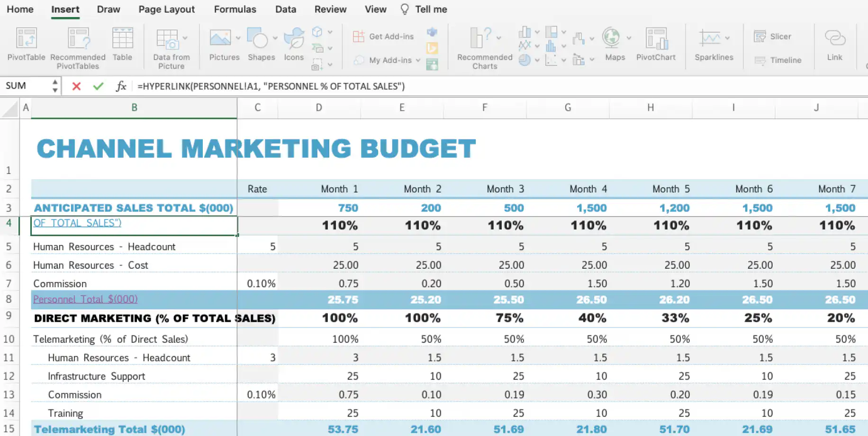Image resolution: width=868 pixels, height=436 pixels.
Task: Go to the Formulas tab
Action: [235, 9]
